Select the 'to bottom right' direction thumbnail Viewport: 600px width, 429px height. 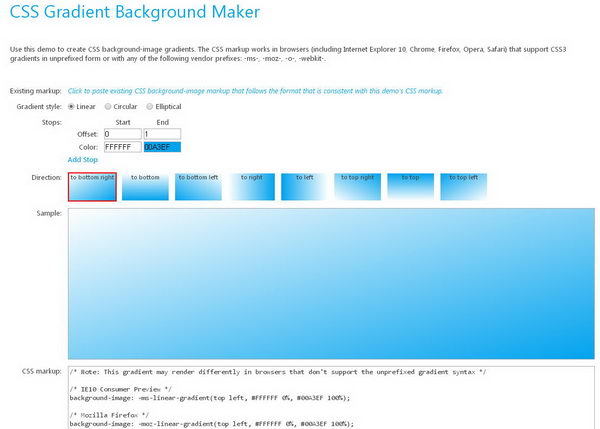pyautogui.click(x=92, y=187)
